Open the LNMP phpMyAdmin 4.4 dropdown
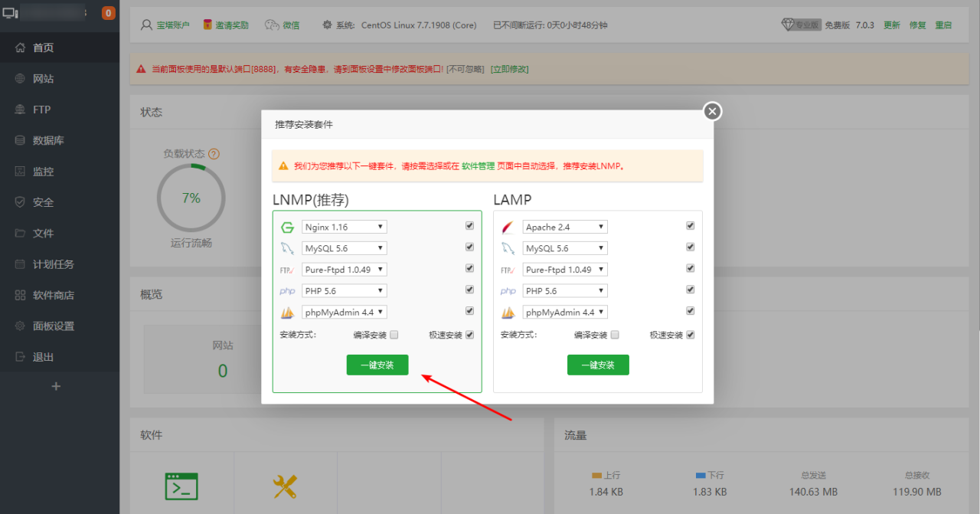This screenshot has width=980, height=514. [x=345, y=312]
